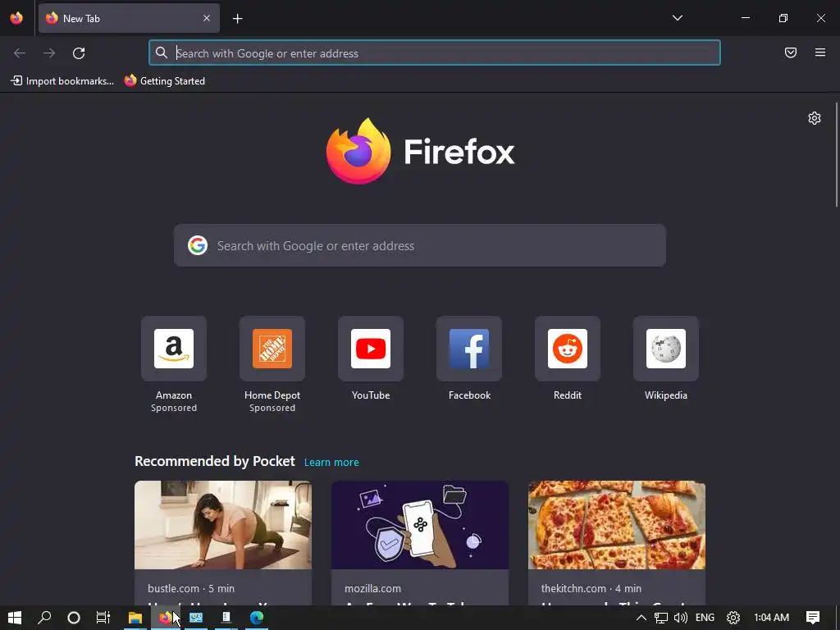Click the Firefox taskbar icon

(x=166, y=618)
